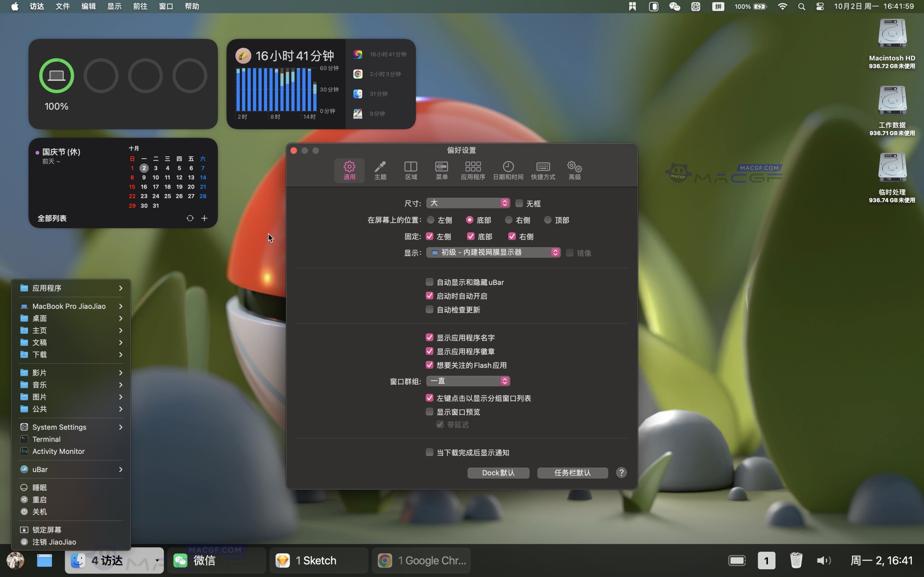Open the 应用程序 preferences pane
This screenshot has width=924, height=577.
pyautogui.click(x=472, y=170)
